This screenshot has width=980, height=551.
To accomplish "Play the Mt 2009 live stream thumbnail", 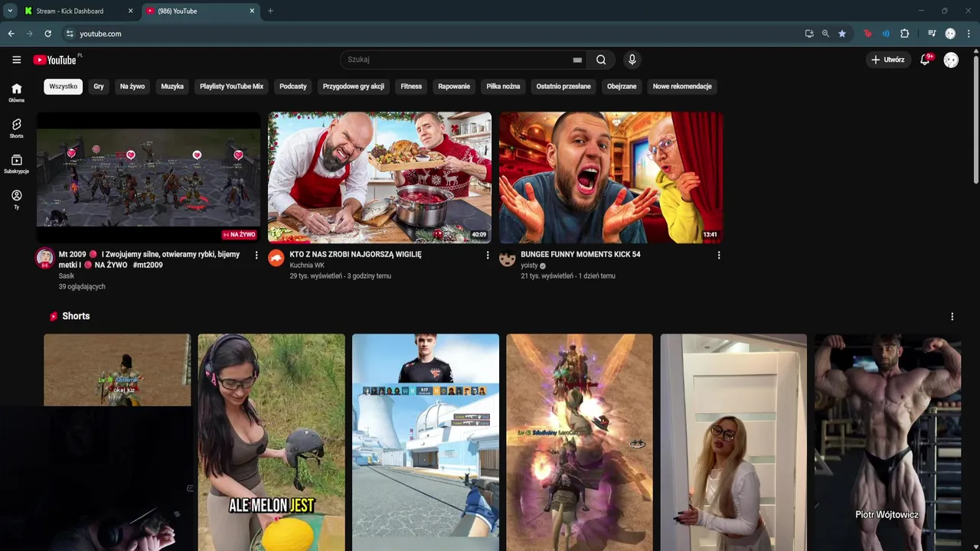I will pos(149,178).
